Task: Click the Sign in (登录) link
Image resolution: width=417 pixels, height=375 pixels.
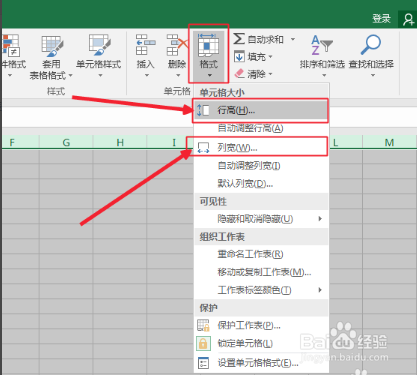Action: coord(381,18)
